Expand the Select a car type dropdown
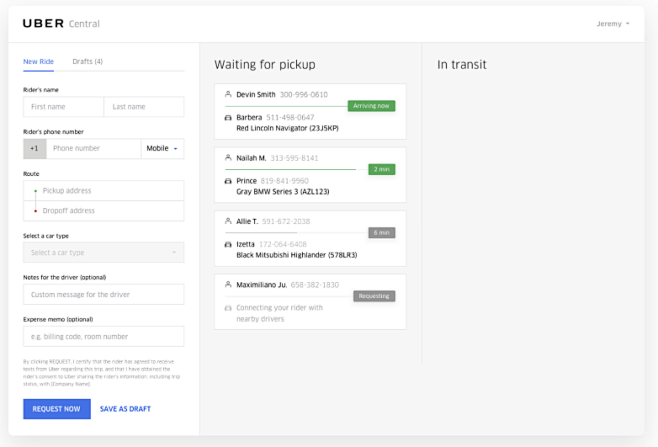Screen dimensions: 658x447 pos(103,253)
